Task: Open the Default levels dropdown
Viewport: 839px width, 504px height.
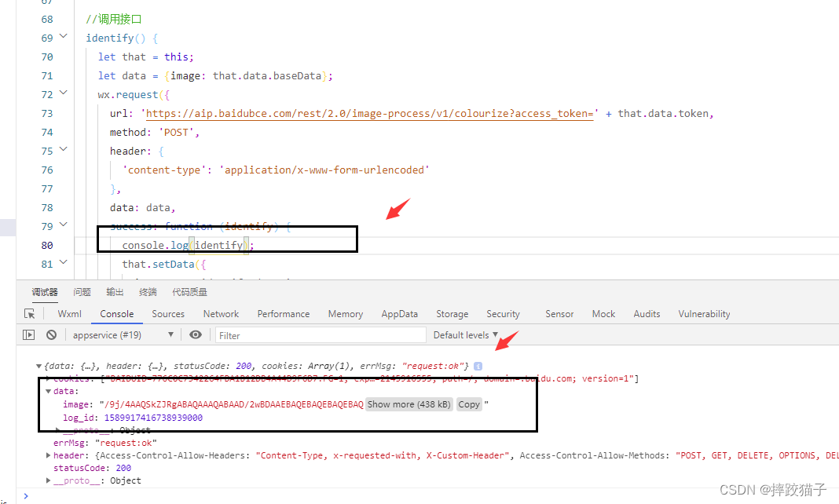Action: [x=466, y=335]
